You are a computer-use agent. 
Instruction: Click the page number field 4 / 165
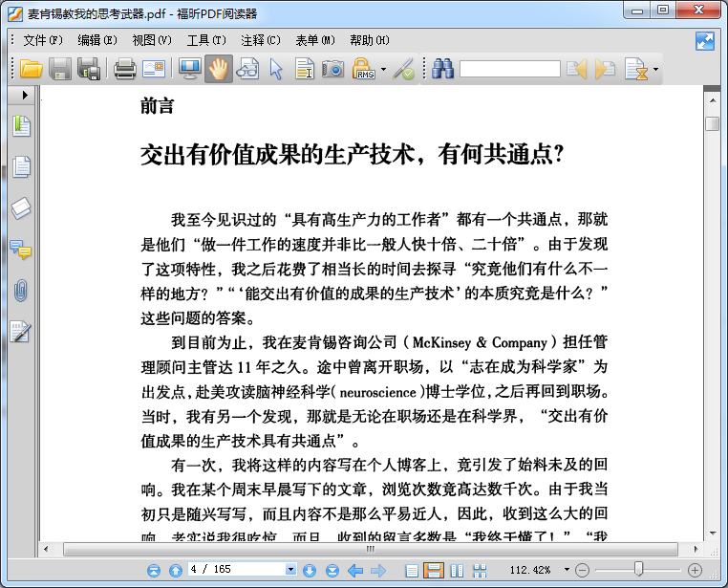pos(236,570)
